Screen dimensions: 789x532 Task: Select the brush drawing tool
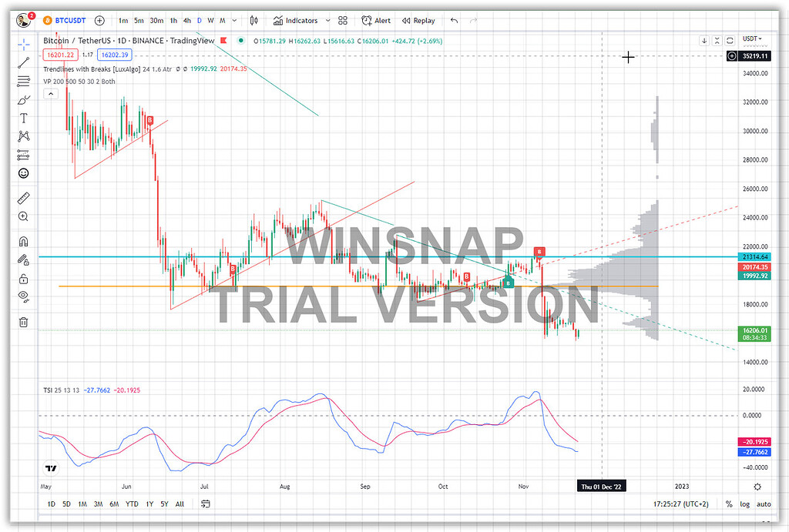[24, 99]
